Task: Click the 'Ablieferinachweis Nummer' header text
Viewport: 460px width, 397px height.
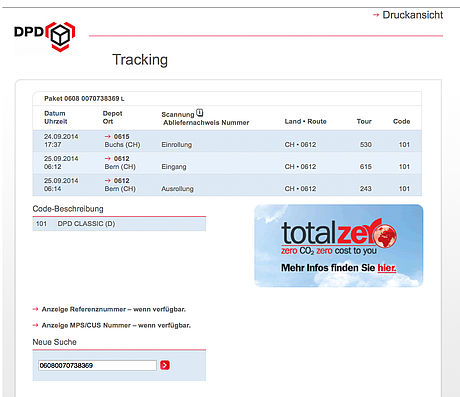Action: [x=206, y=123]
